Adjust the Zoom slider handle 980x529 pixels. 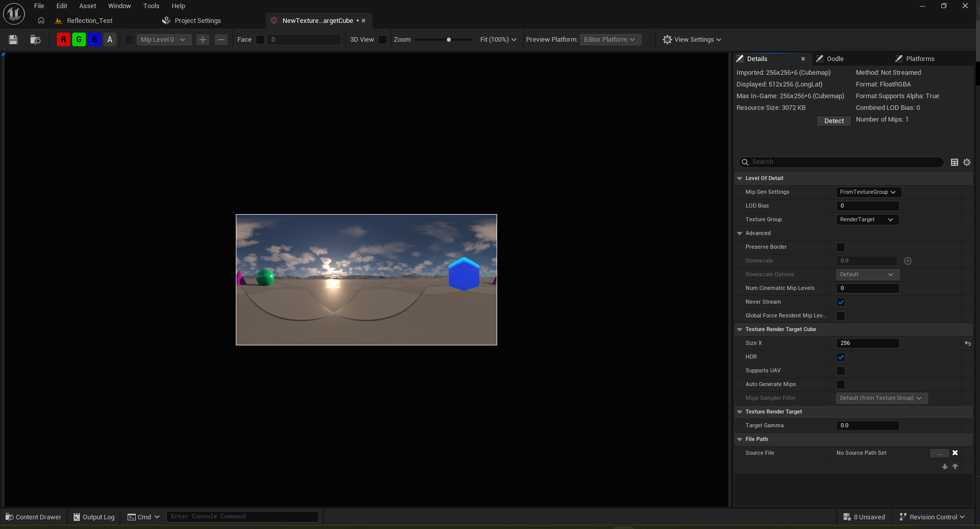coord(449,40)
